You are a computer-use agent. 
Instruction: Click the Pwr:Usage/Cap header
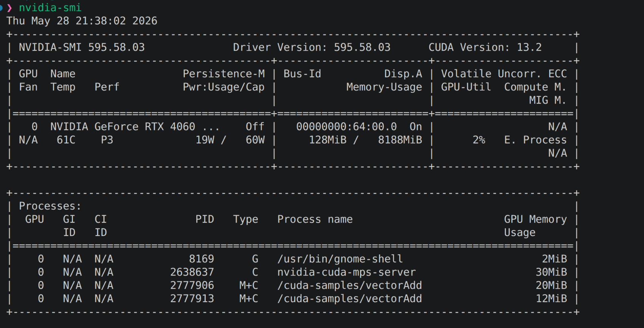224,87
